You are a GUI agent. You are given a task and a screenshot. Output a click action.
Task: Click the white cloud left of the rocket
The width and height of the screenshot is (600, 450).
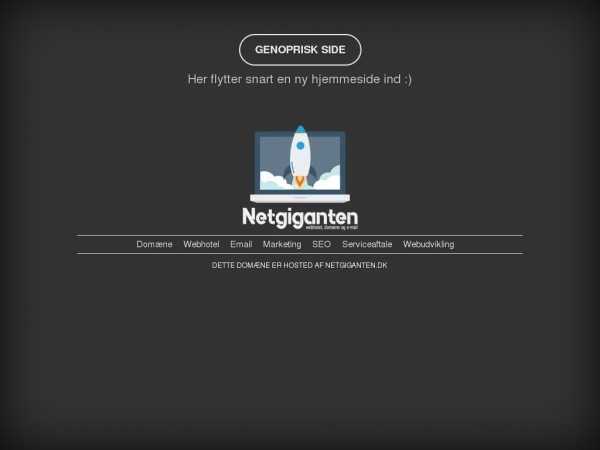pos(273,181)
